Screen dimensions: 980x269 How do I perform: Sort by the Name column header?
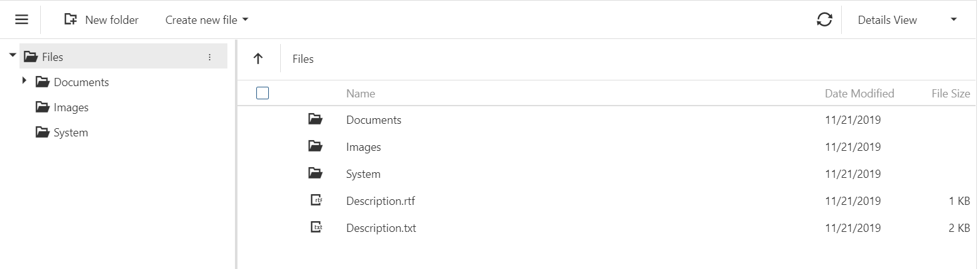pyautogui.click(x=361, y=94)
